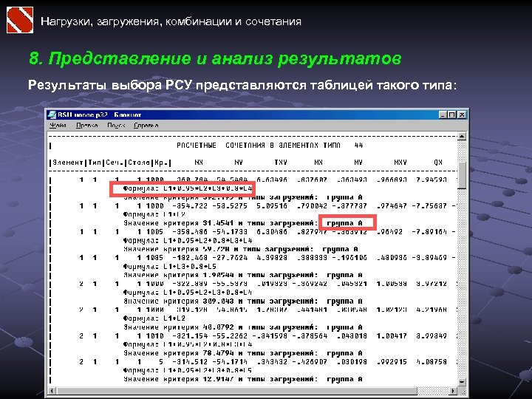Click the value .974647
The image size is (532, 399).
pos(392,206)
